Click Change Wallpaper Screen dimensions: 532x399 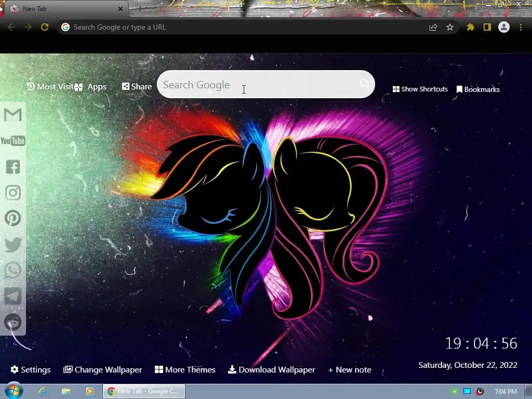coord(102,369)
